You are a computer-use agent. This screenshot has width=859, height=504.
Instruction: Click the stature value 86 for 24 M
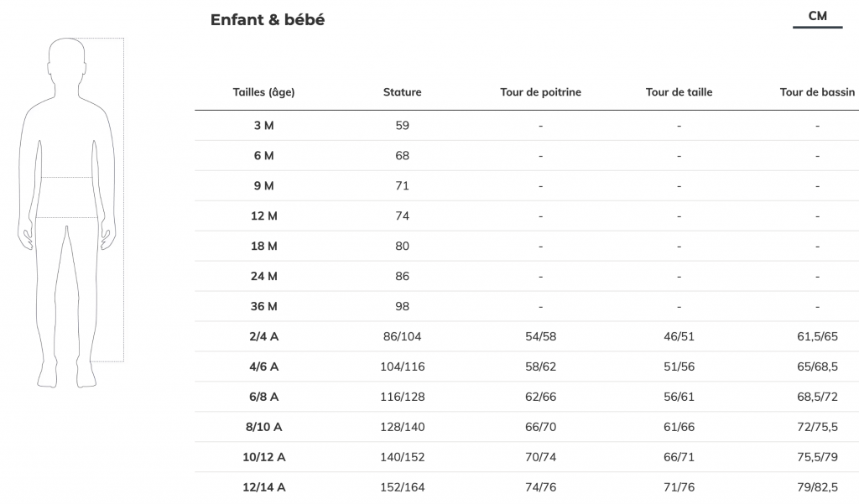click(402, 277)
